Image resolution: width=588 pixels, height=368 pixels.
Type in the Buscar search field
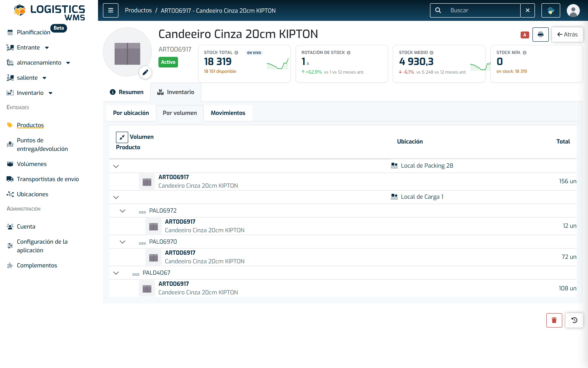point(483,10)
